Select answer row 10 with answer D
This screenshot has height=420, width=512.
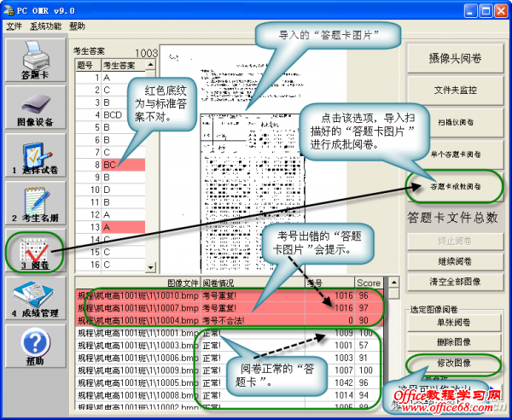point(110,190)
